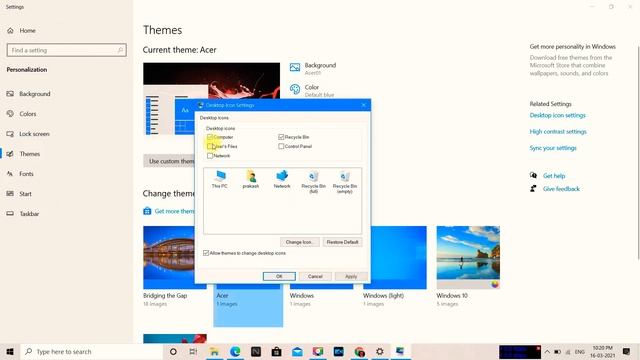This screenshot has height=360, width=640.
Task: Check the Control Panel checkbox
Action: [281, 146]
